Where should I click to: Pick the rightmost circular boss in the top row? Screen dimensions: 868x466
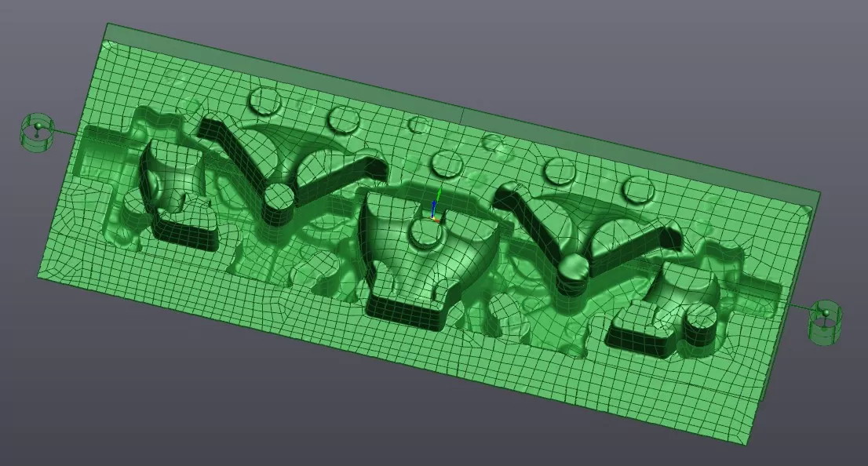click(640, 188)
